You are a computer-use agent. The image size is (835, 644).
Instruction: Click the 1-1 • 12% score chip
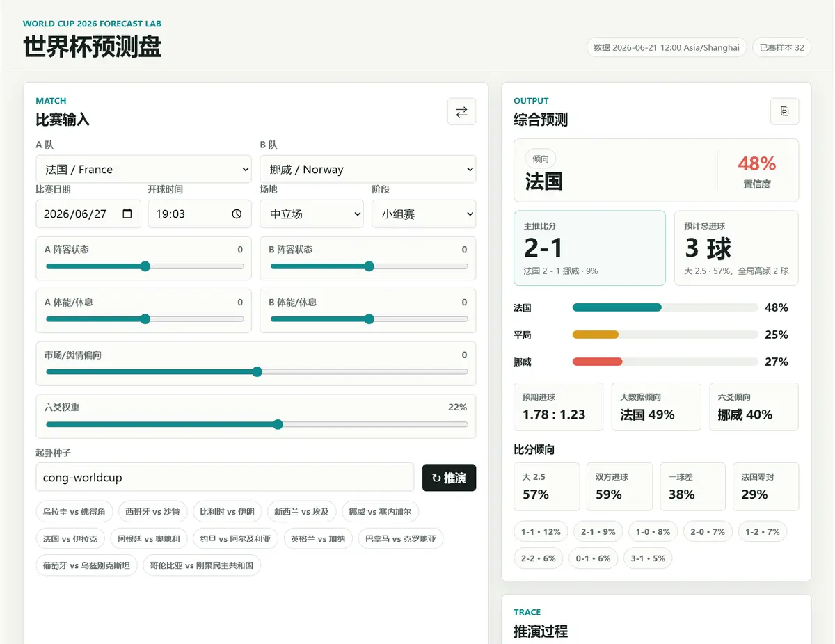[541, 532]
